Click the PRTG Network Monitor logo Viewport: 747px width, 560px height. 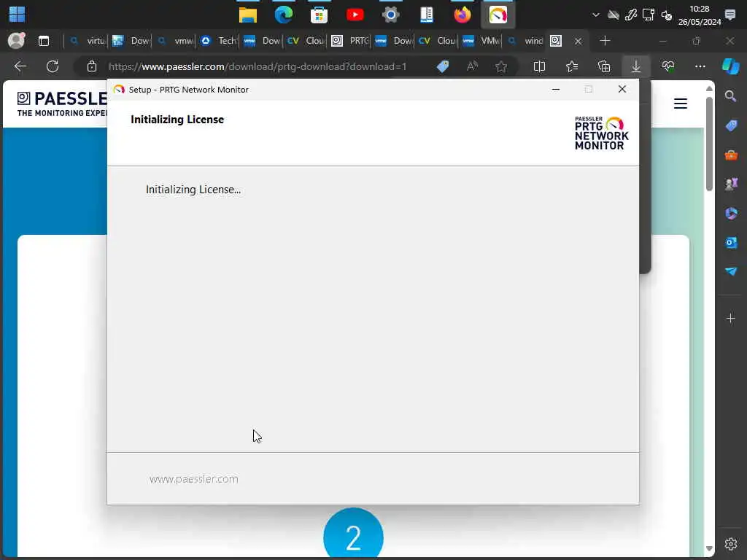(602, 133)
